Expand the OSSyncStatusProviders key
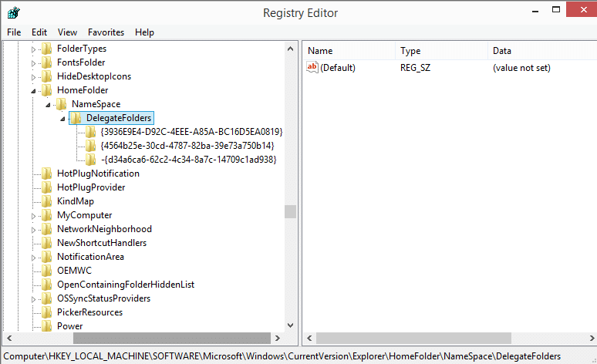Screen dimensions: 597x364 33,299
